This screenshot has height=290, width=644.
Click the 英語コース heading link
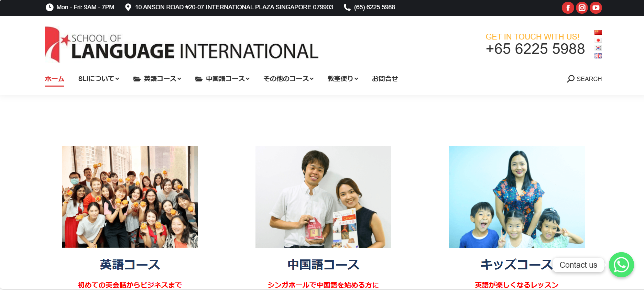click(130, 265)
